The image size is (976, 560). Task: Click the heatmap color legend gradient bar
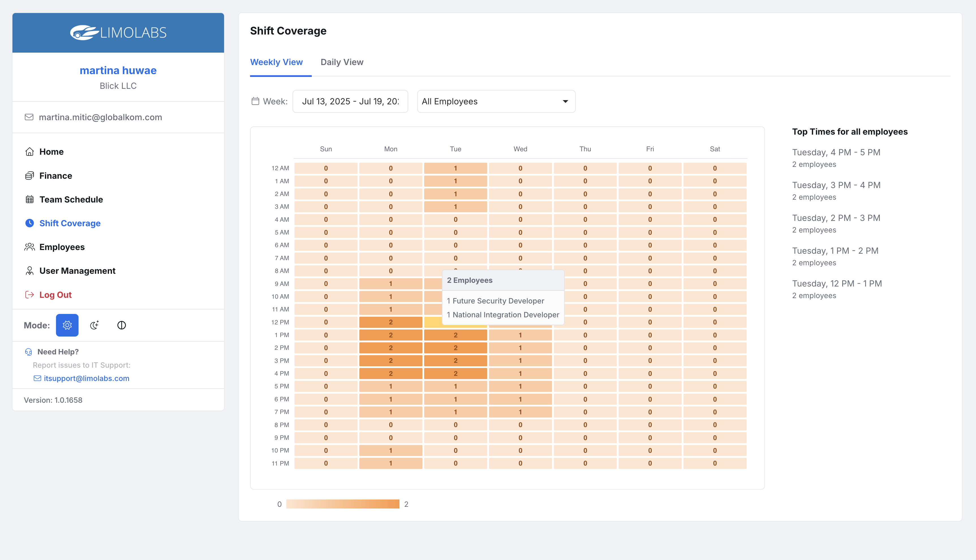(x=342, y=504)
